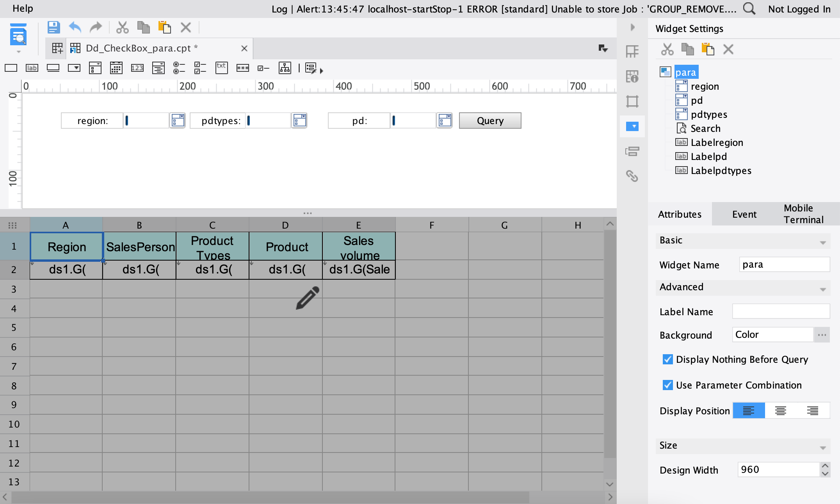840x504 pixels.
Task: Click the Query button
Action: [x=490, y=121]
